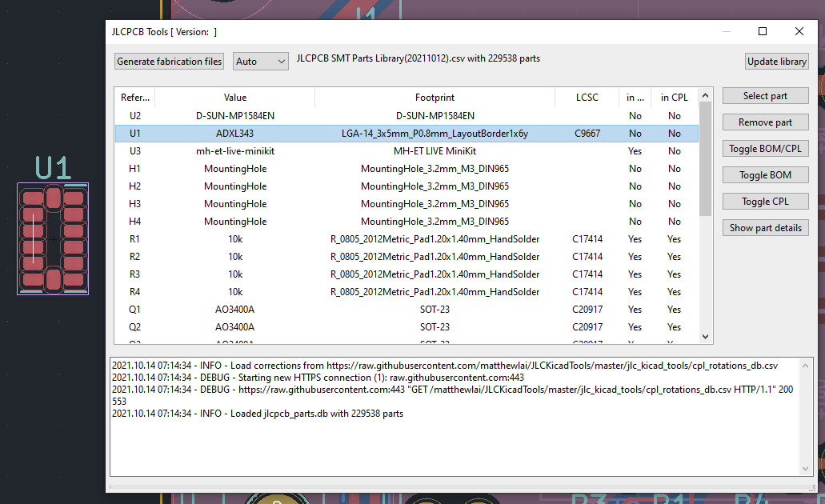This screenshot has width=825, height=504.
Task: Toggle BOM inclusion for selected row
Action: 765,174
